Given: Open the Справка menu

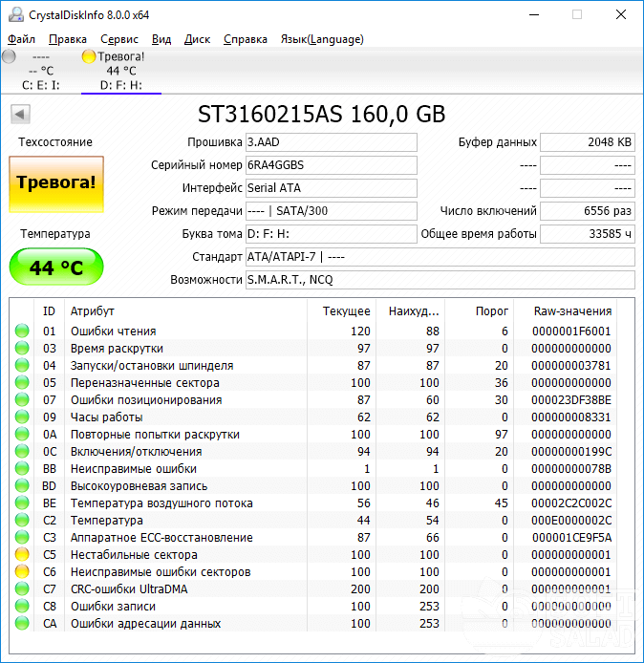Looking at the screenshot, I should point(246,39).
